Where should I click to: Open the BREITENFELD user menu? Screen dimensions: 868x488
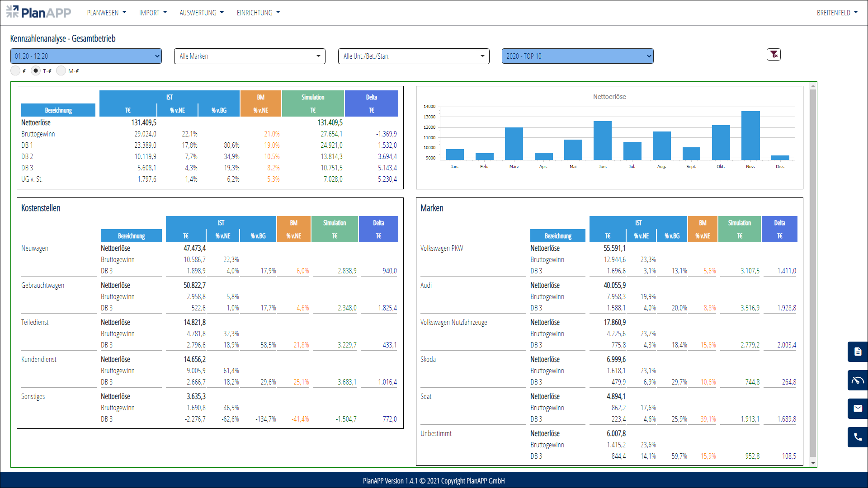pyautogui.click(x=837, y=13)
